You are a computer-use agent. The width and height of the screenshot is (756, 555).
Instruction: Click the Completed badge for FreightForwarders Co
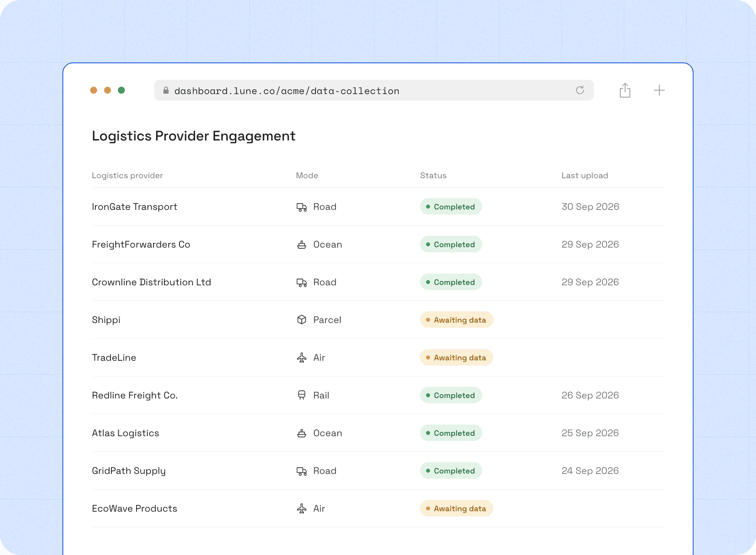point(451,245)
